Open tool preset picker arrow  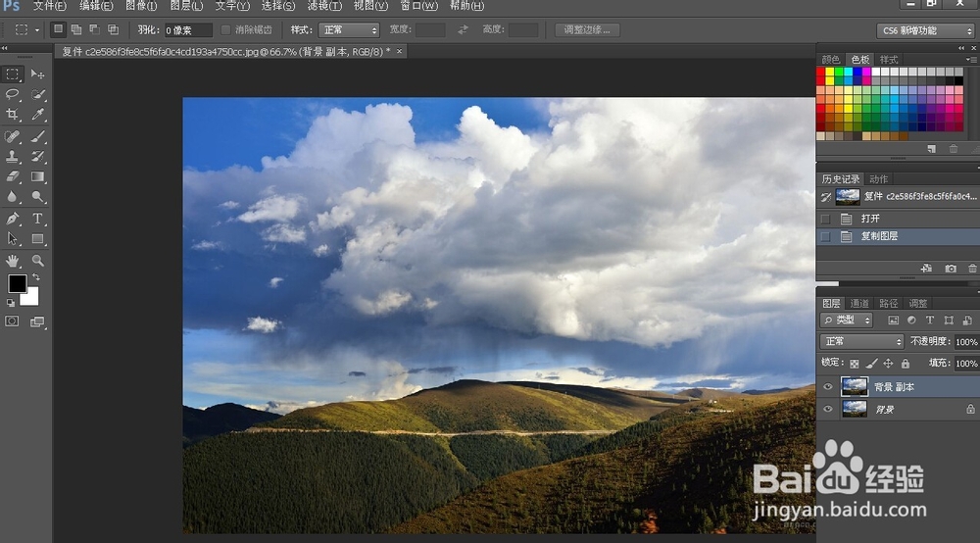click(x=37, y=30)
